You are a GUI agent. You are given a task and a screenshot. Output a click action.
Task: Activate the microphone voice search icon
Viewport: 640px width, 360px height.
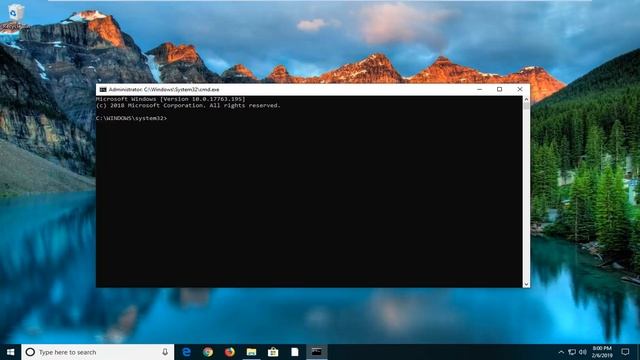coord(165,352)
